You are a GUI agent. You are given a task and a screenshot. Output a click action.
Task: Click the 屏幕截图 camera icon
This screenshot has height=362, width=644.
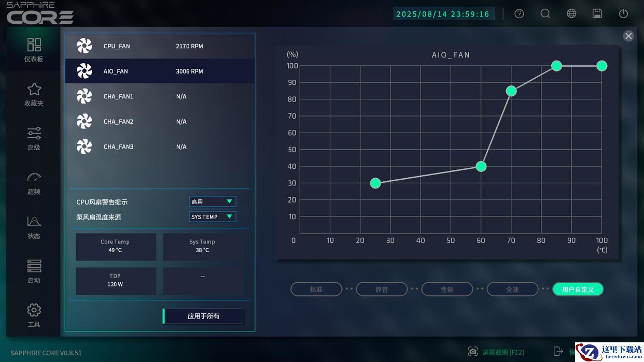[x=472, y=352]
